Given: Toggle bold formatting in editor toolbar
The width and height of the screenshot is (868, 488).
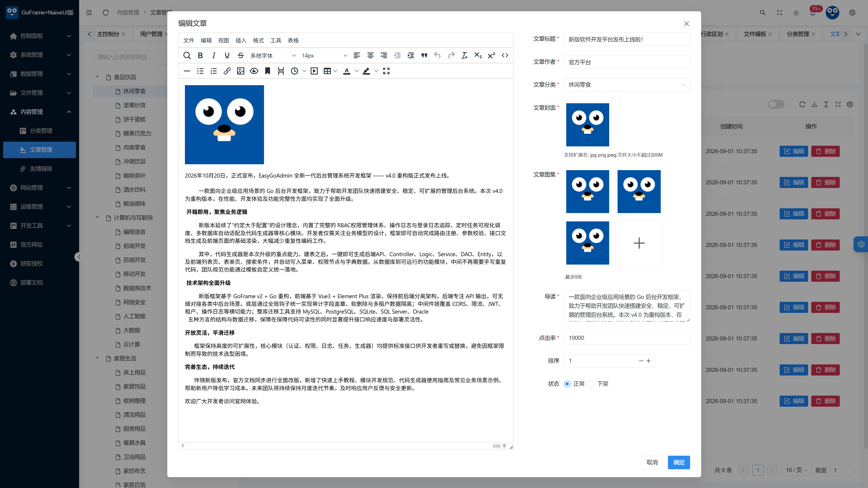Looking at the screenshot, I should (200, 56).
